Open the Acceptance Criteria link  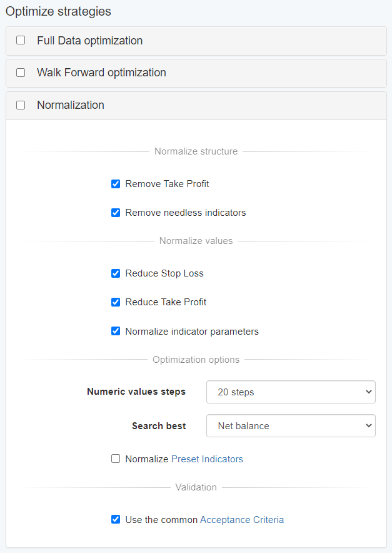(x=241, y=519)
